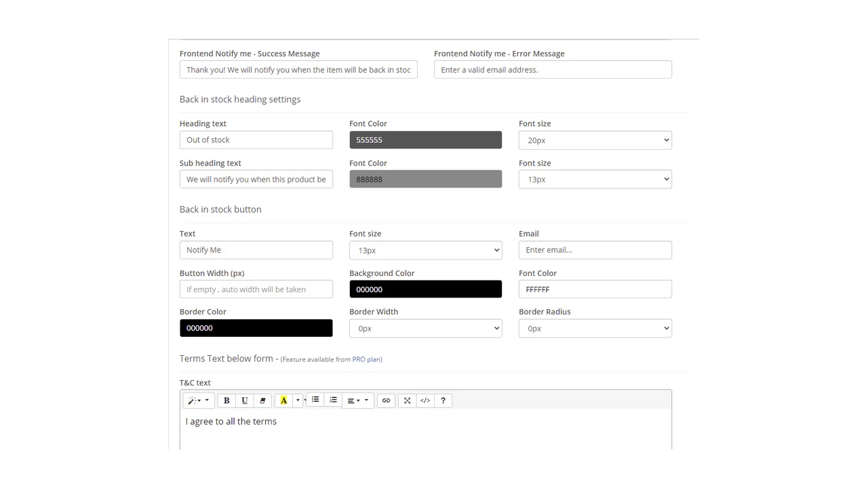Open the magic wand style dropdown

pyautogui.click(x=198, y=401)
